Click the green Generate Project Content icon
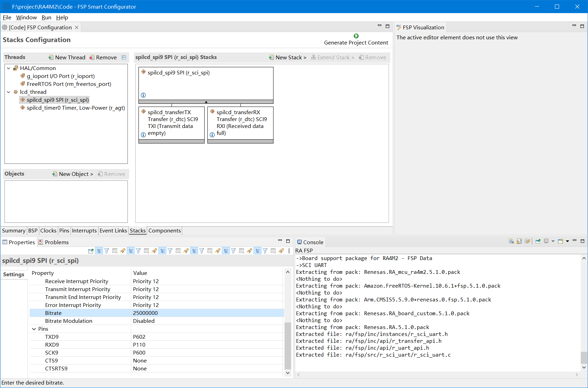Screen dimensions: 588x388 click(356, 36)
